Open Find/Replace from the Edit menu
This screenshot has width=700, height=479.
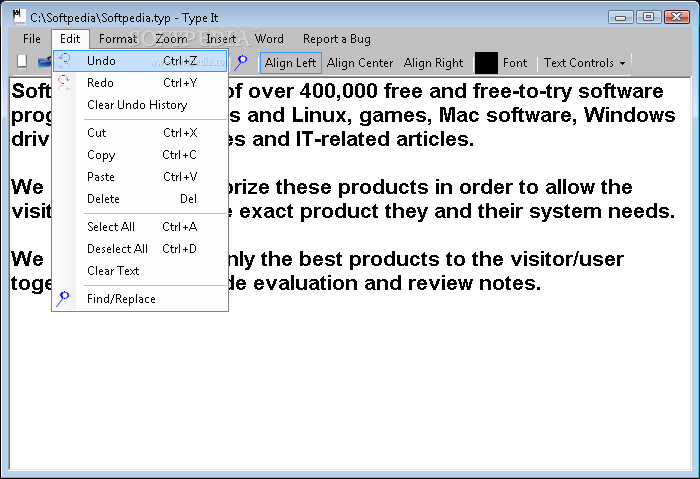pos(140,299)
